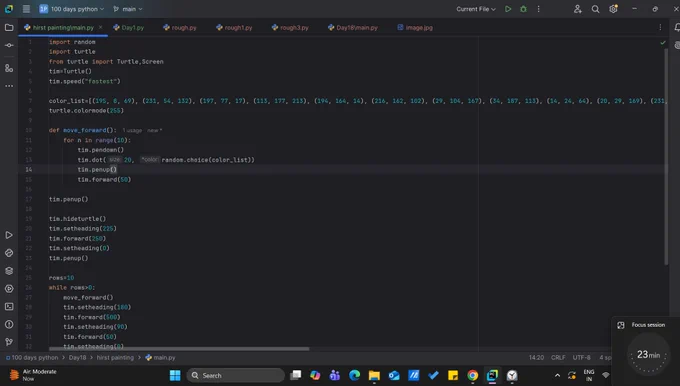
Task: Click line number 14 in the gutter
Action: 29,170
